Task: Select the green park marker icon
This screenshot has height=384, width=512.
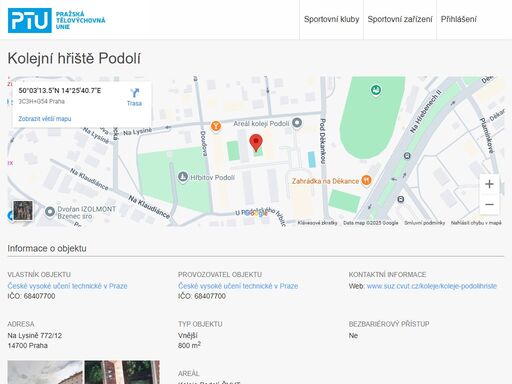Action: pyautogui.click(x=376, y=90)
